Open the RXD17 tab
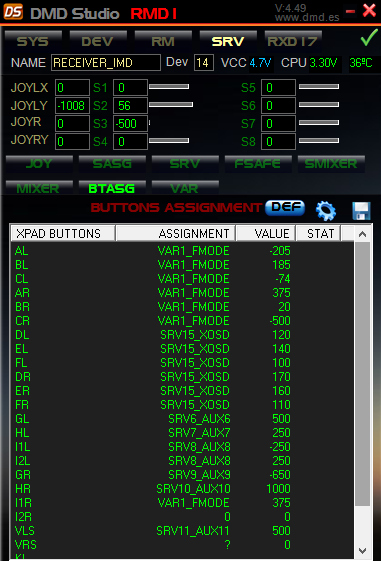Viewport: 381px width, 561px height. [293, 40]
